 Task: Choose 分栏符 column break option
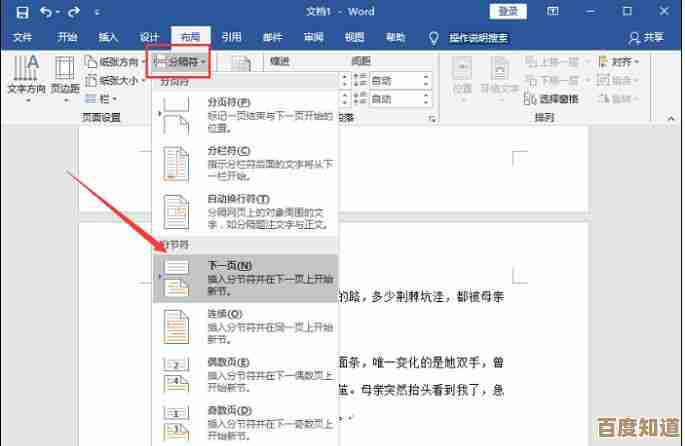pyautogui.click(x=246, y=164)
